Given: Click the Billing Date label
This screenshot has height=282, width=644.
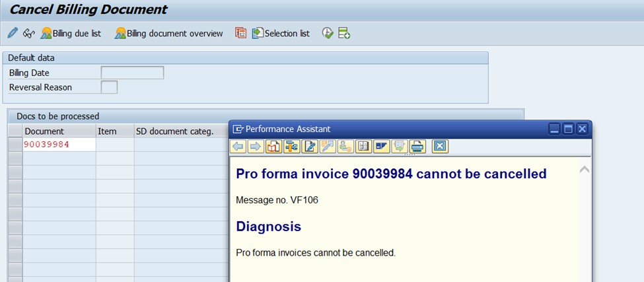Looking at the screenshot, I should click(x=29, y=73).
